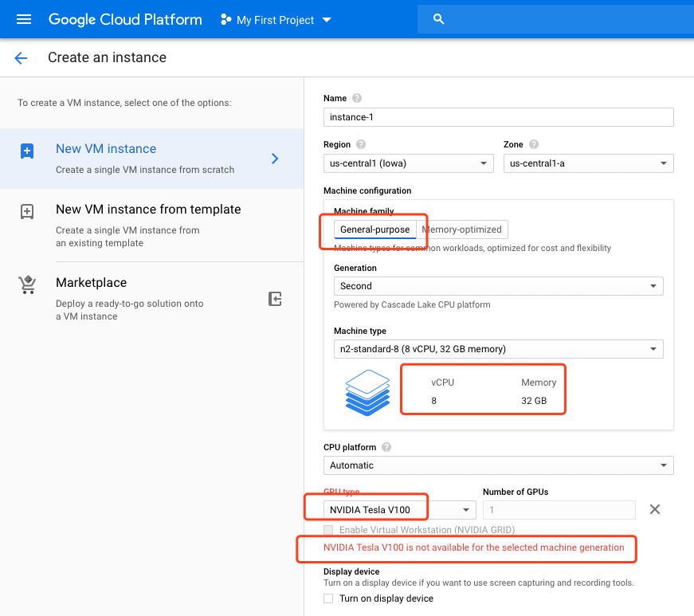
Task: Click the NVIDIA Tesla V100 not available error
Action: click(473, 547)
